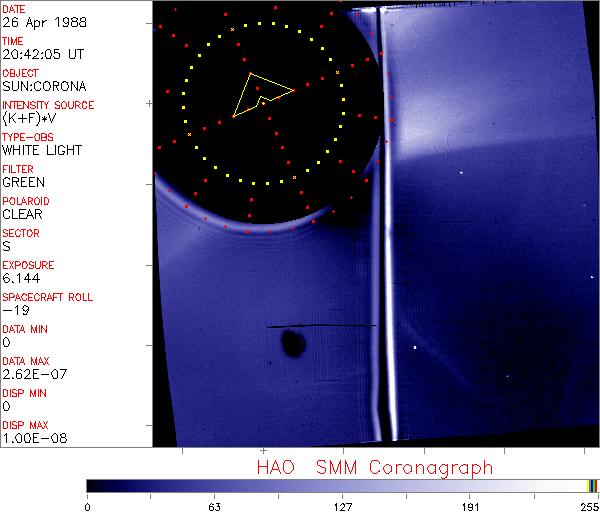Select the exposure value 6.144
The image size is (600, 512).
(x=21, y=278)
